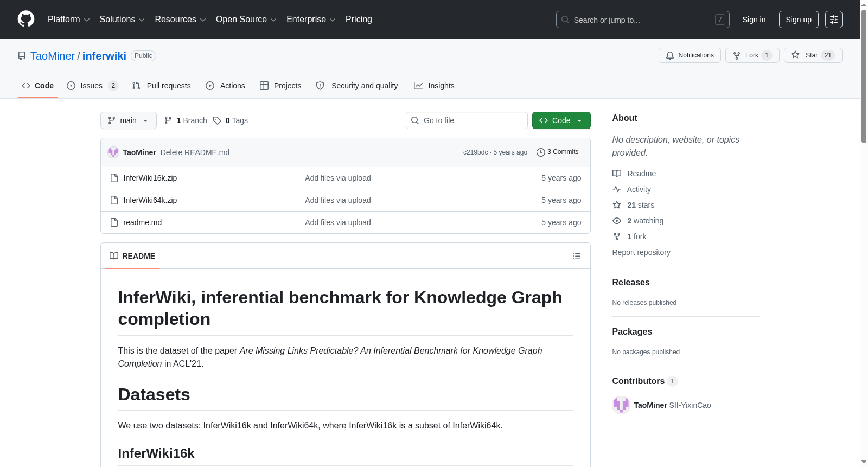
Task: Switch to the Actions tab
Action: coord(226,86)
